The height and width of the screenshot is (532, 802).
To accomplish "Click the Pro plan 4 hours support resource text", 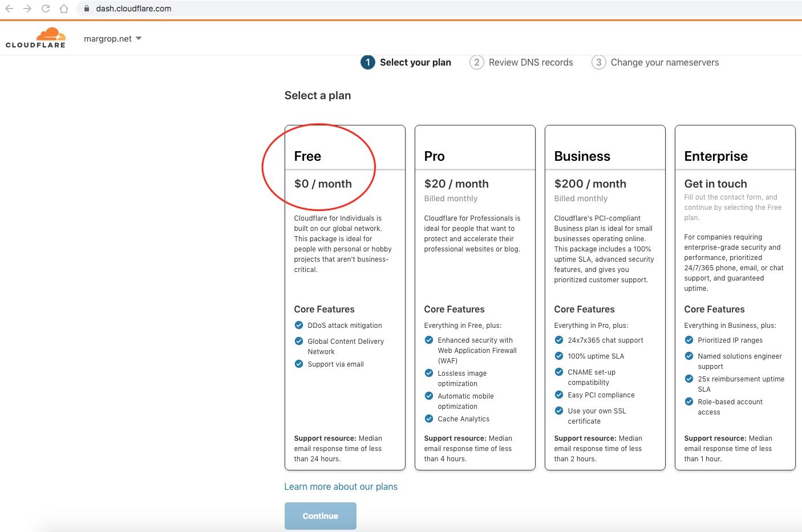I will [468, 449].
